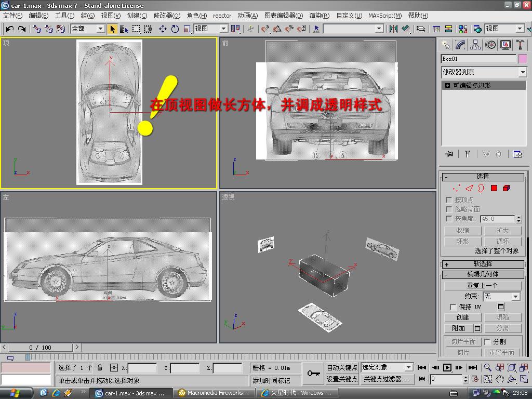Go to the end frame
The width and height of the screenshot is (532, 399).
(x=473, y=367)
